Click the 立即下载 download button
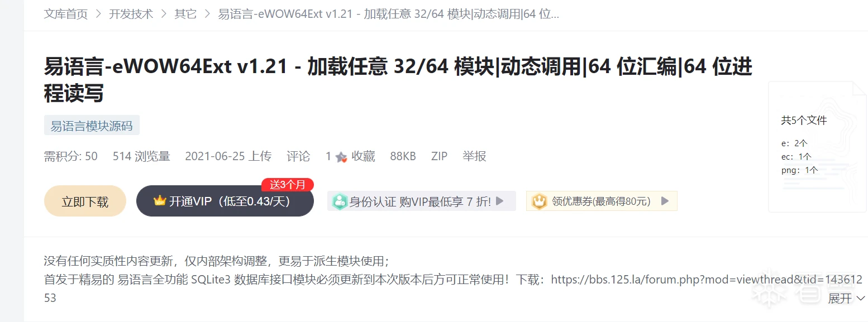 coord(85,201)
